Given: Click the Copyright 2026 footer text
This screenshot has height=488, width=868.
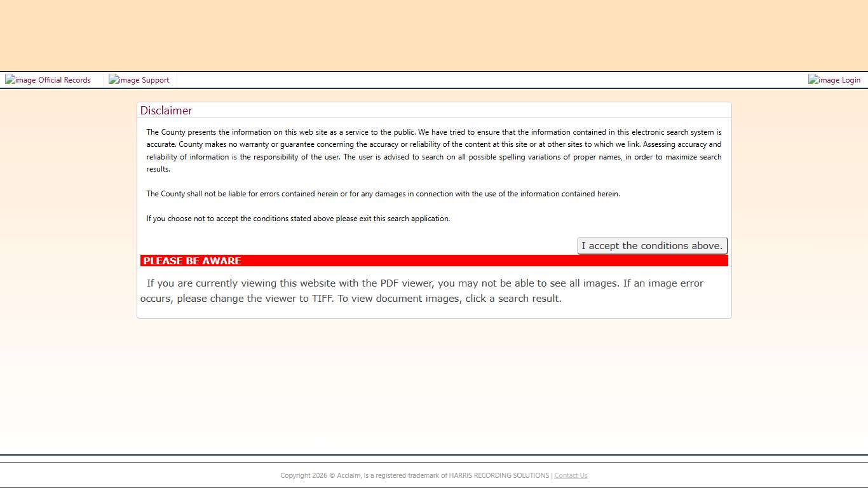Looking at the screenshot, I should 304,475.
